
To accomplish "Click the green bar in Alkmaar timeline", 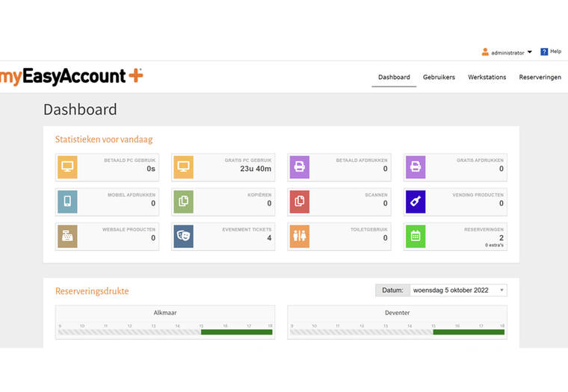I will [x=236, y=332].
